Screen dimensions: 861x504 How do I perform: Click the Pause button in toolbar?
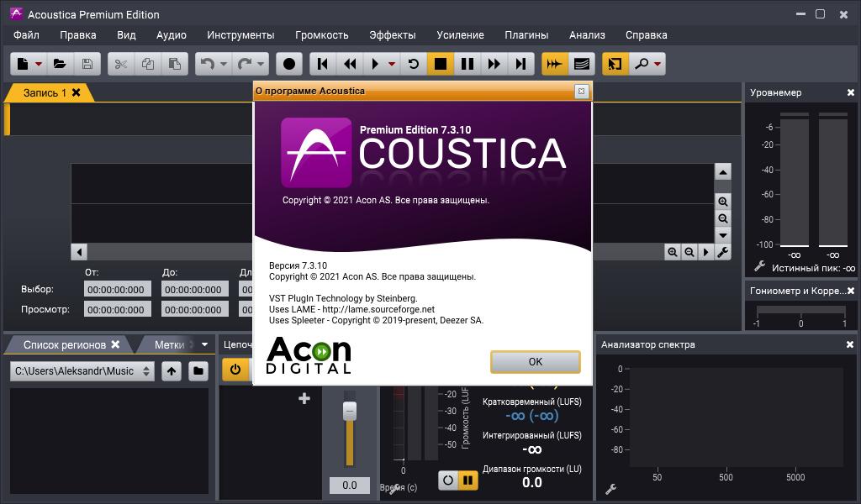click(x=467, y=64)
